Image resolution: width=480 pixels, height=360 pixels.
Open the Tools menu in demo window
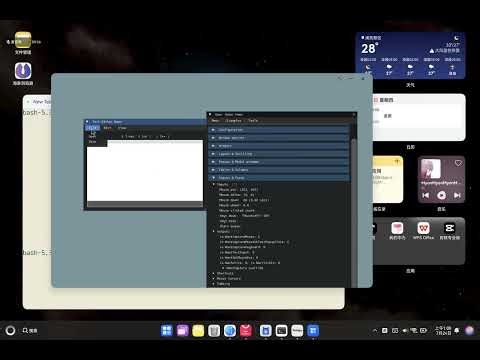pyautogui.click(x=253, y=121)
